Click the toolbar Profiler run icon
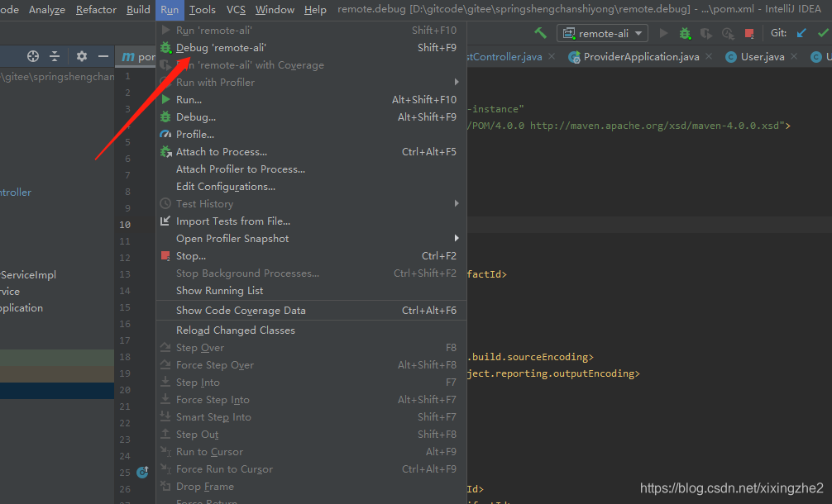Image resolution: width=832 pixels, height=504 pixels. click(x=728, y=33)
